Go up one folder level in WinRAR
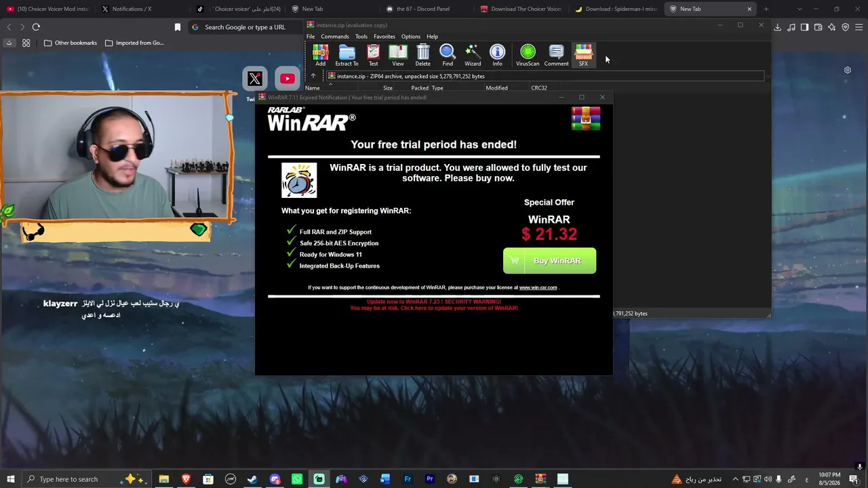This screenshot has width=868, height=488. click(x=313, y=76)
